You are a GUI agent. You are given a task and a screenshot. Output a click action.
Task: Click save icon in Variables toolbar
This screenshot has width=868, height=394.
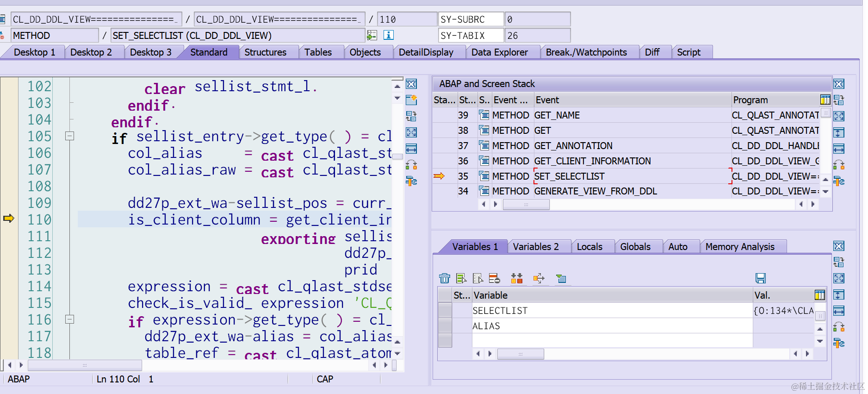(761, 278)
